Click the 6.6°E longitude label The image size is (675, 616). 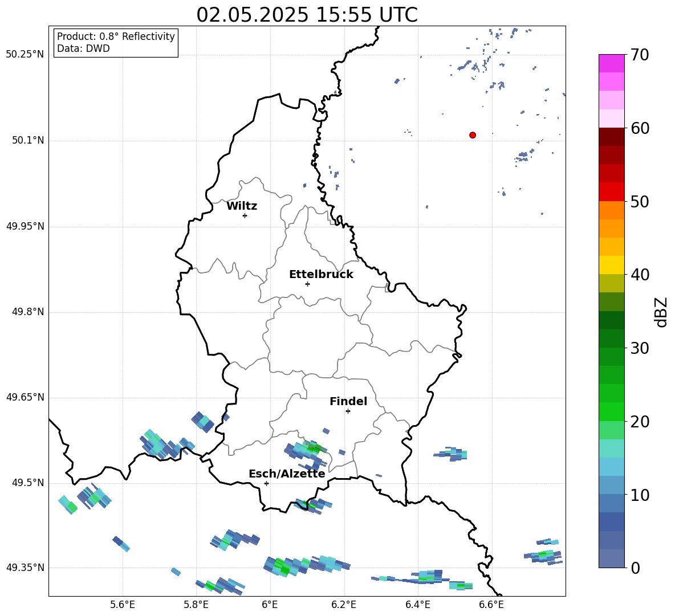(x=491, y=605)
